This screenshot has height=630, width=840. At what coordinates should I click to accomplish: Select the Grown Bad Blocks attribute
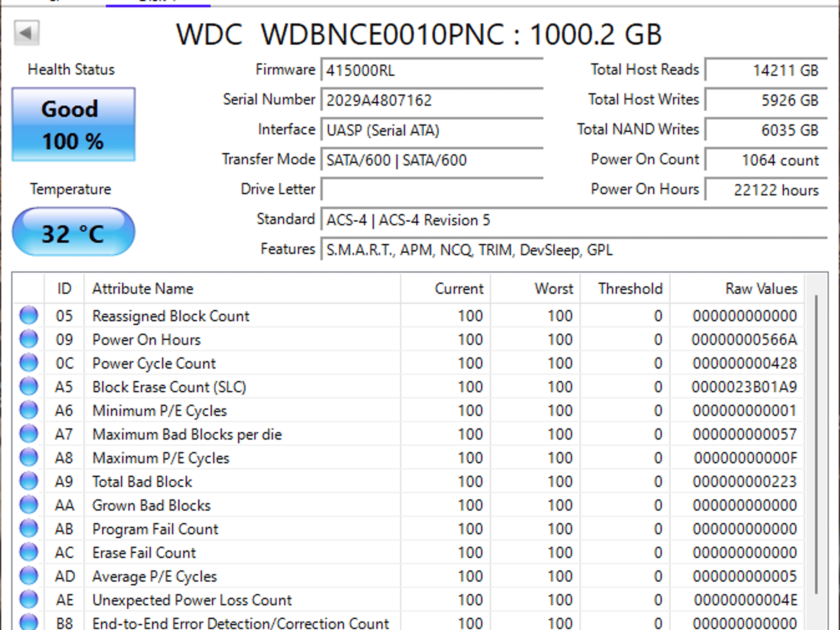tap(151, 505)
